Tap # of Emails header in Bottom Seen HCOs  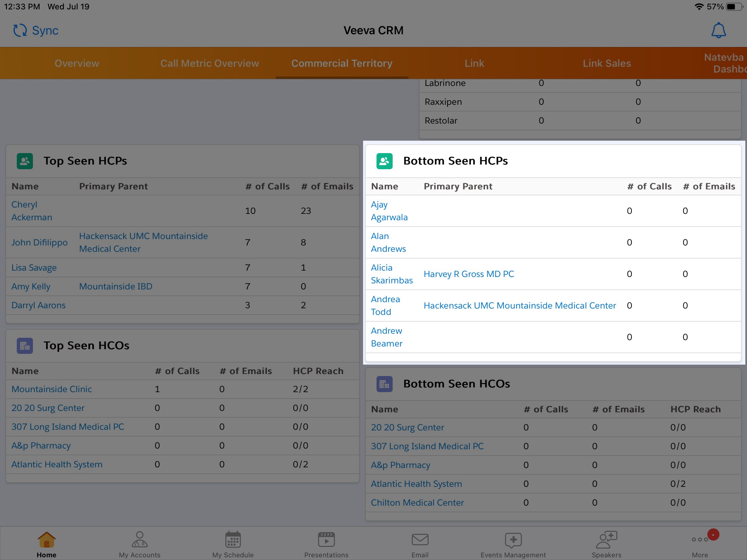click(x=618, y=409)
